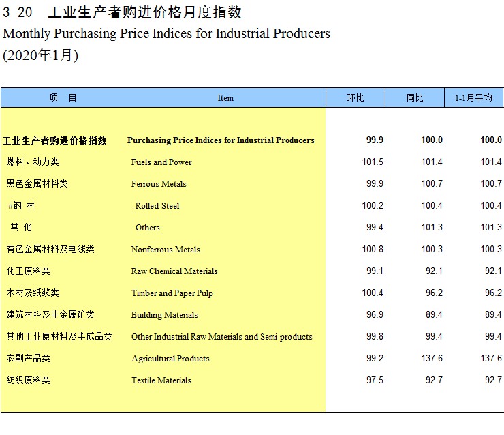Viewport: 504px width, 435px height.
Task: Click the 纺织原料类 cell
Action: [x=29, y=380]
